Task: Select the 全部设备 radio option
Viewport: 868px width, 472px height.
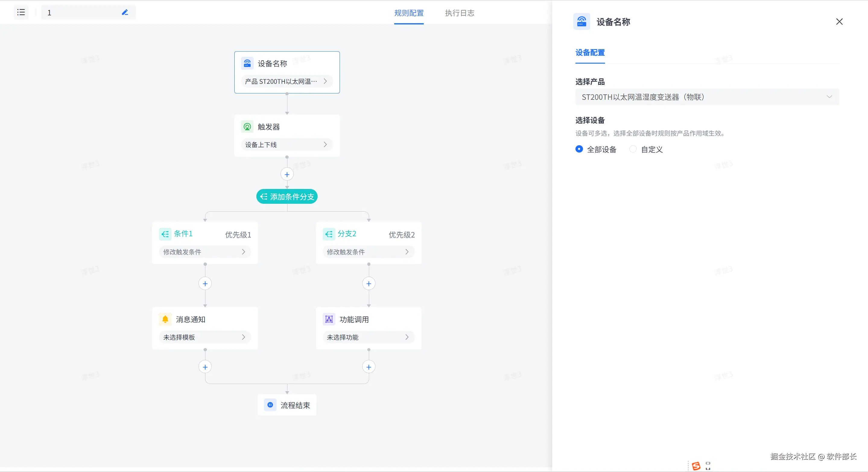Action: 579,149
